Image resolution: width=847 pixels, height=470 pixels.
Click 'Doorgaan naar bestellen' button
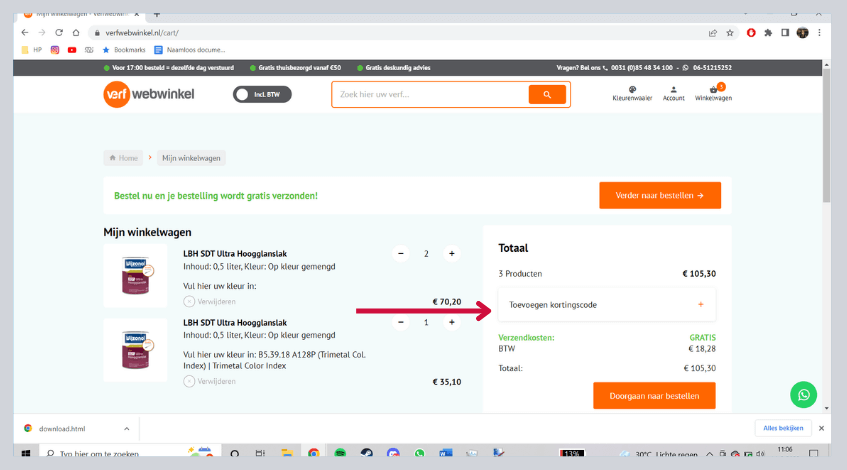pos(654,396)
